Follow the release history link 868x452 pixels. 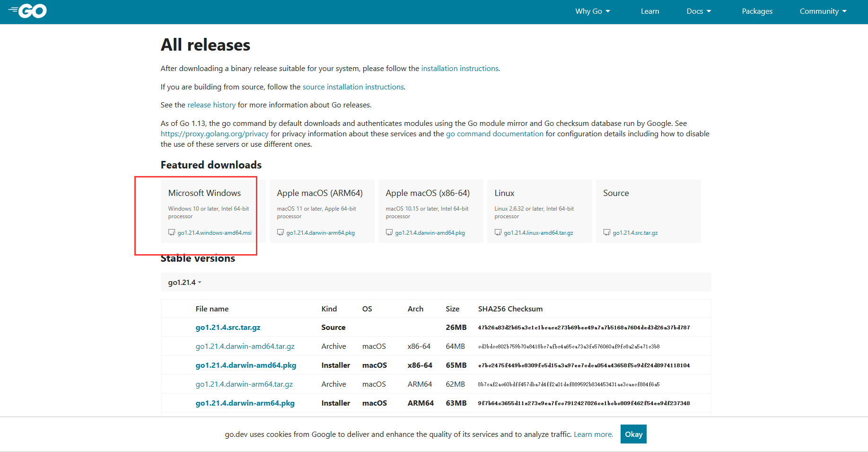pyautogui.click(x=211, y=105)
